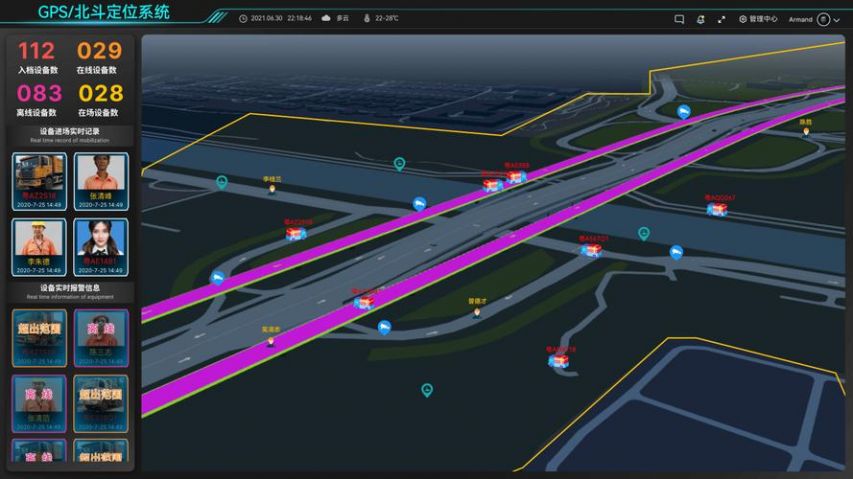Open the dump truck entry record card

(40, 181)
